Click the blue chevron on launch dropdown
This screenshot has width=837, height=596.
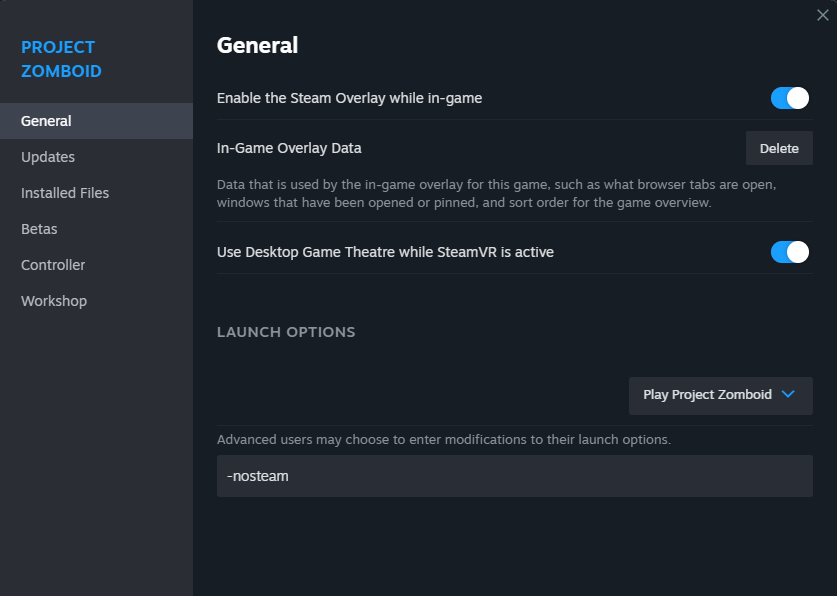tap(788, 395)
